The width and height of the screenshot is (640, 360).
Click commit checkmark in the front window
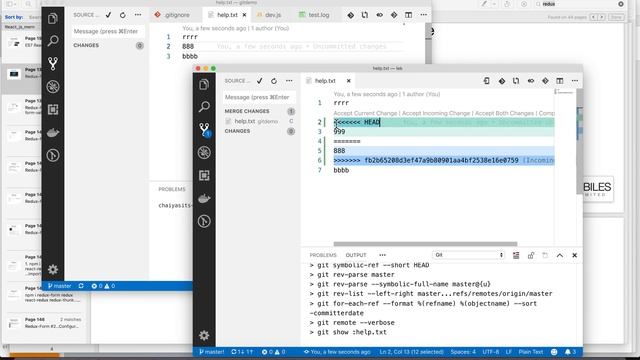point(260,81)
